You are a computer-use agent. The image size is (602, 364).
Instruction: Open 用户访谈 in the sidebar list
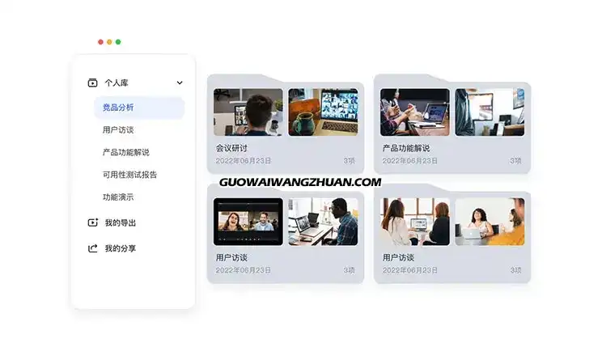click(118, 129)
